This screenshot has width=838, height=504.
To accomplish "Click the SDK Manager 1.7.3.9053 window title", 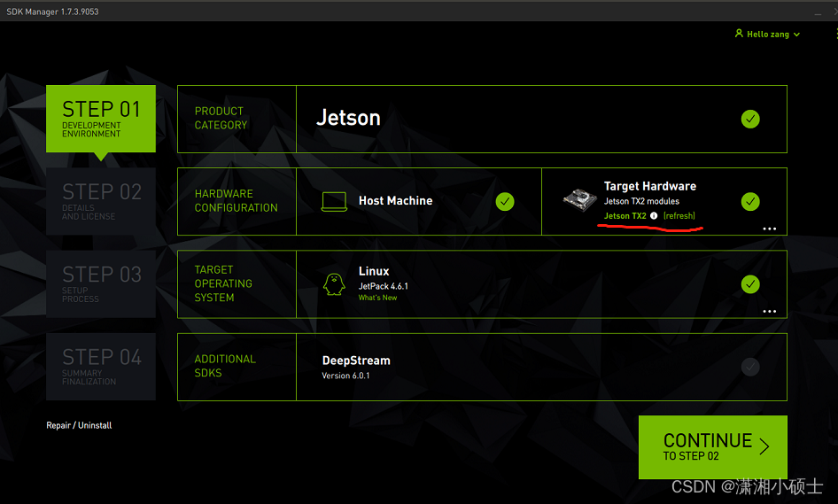I will (x=52, y=12).
